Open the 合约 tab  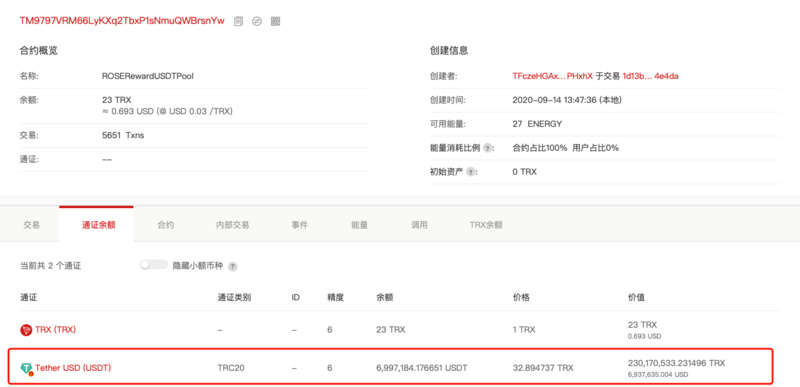point(166,225)
